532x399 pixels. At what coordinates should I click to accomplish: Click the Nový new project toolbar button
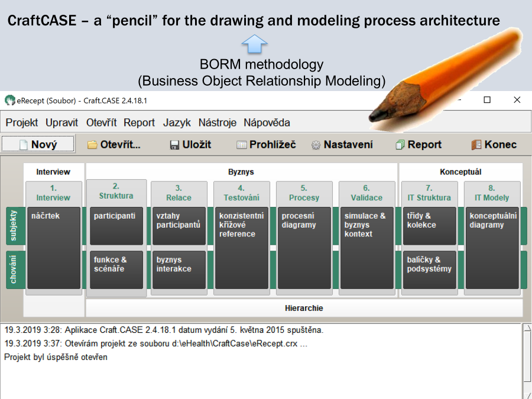[38, 144]
